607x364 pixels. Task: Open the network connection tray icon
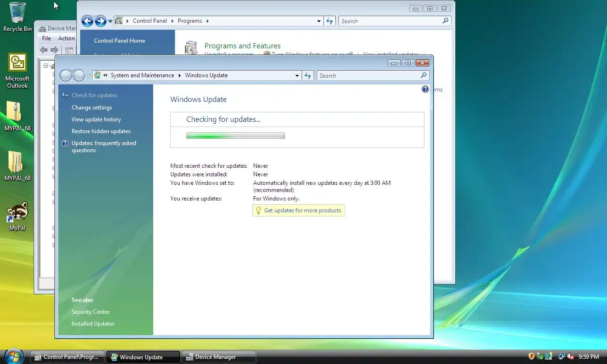coord(561,356)
